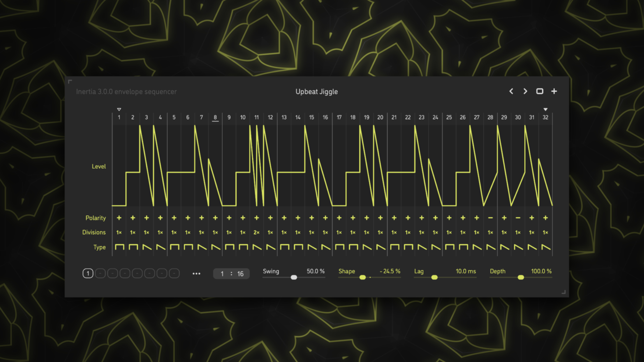Change the 2x divisions value on step 11
Image resolution: width=644 pixels, height=362 pixels.
pos(257,232)
